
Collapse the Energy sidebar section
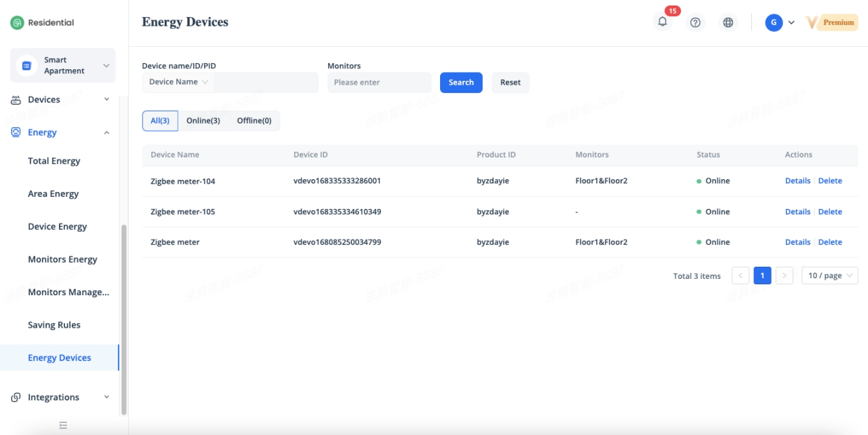coord(106,132)
